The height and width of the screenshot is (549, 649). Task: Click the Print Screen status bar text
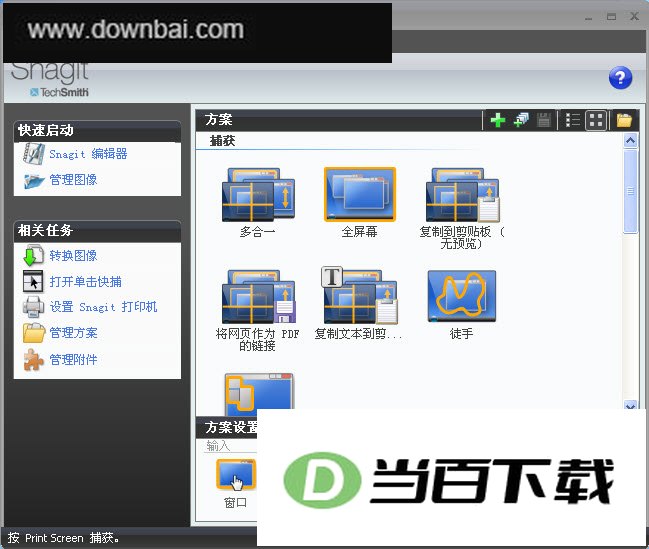[63, 538]
